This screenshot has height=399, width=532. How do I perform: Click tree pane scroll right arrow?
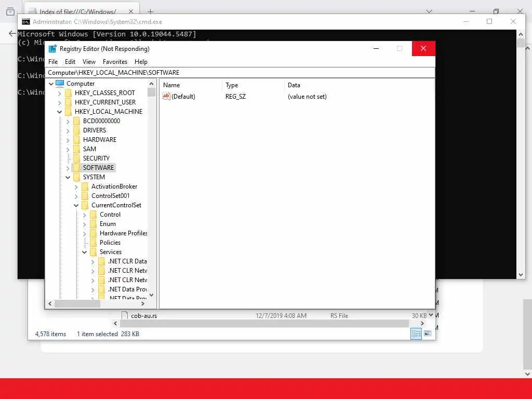tap(143, 303)
